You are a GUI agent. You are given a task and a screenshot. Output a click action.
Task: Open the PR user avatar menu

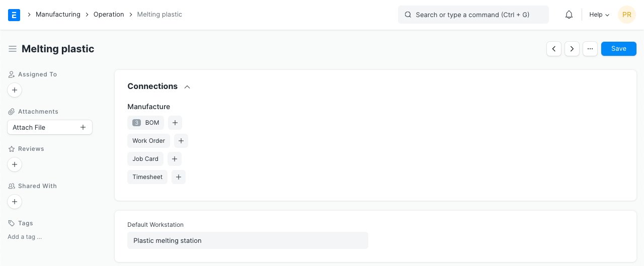click(x=627, y=15)
